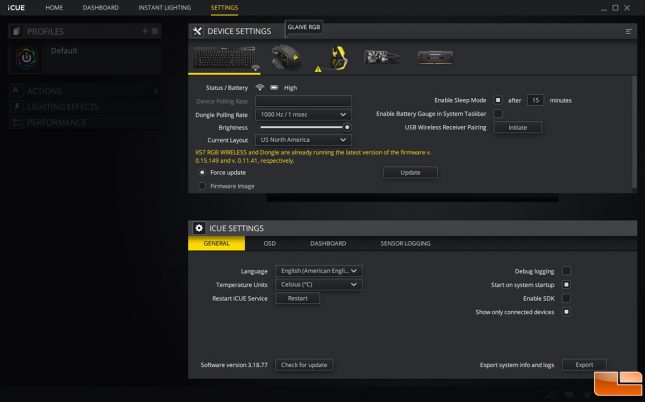This screenshot has height=402, width=645.
Task: Switch to the iCUE Settings Dashboard tab
Action: pyautogui.click(x=328, y=243)
